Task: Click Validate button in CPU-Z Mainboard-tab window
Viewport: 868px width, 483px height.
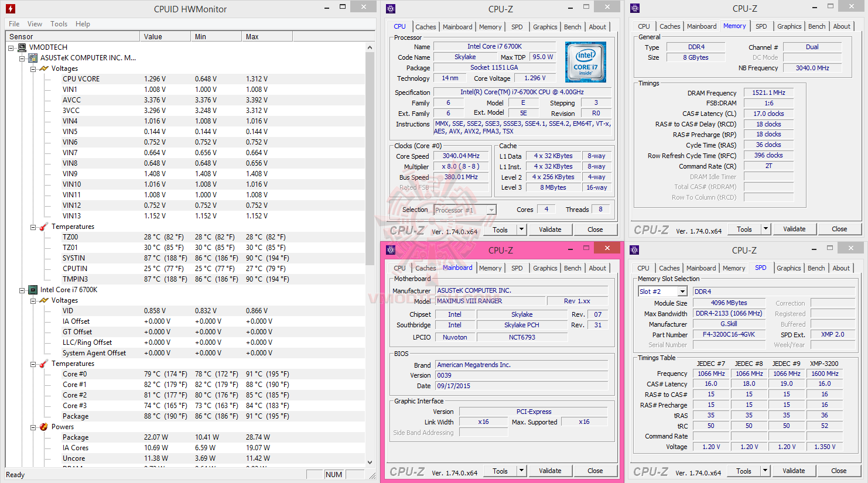Action: pos(550,471)
